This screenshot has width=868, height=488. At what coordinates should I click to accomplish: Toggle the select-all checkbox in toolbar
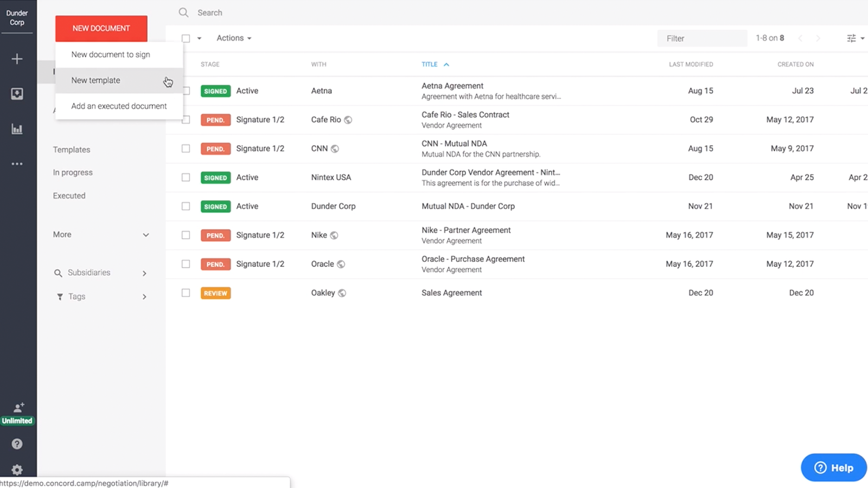186,38
